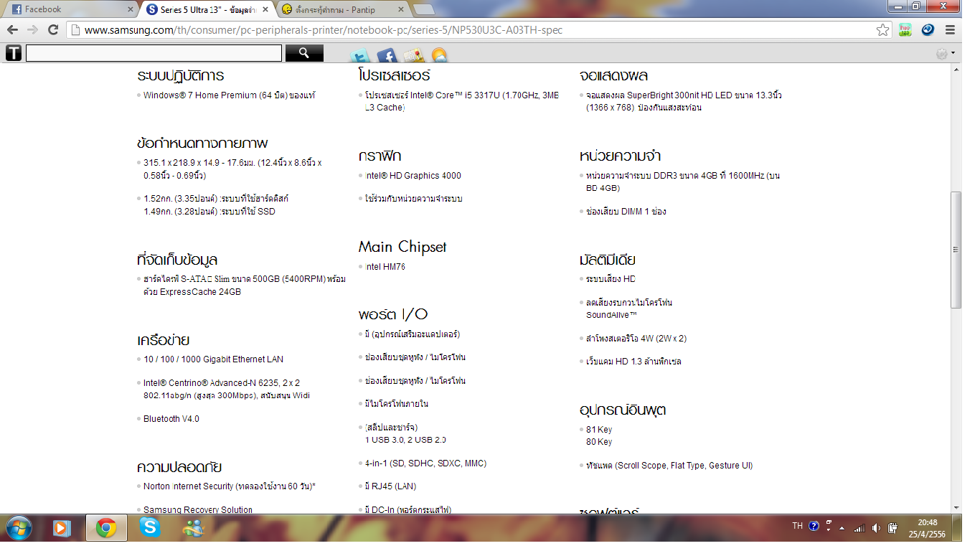This screenshot has width=980, height=551.
Task: Click the blue round extension icon
Action: click(928, 30)
